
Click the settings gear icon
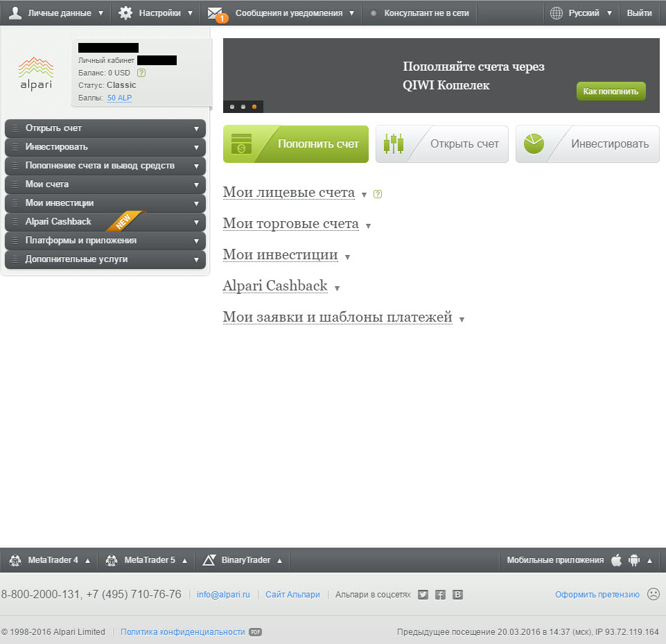click(125, 12)
